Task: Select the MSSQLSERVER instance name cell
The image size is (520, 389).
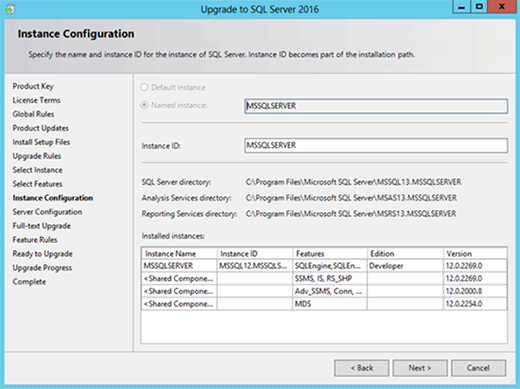Action: pos(179,266)
